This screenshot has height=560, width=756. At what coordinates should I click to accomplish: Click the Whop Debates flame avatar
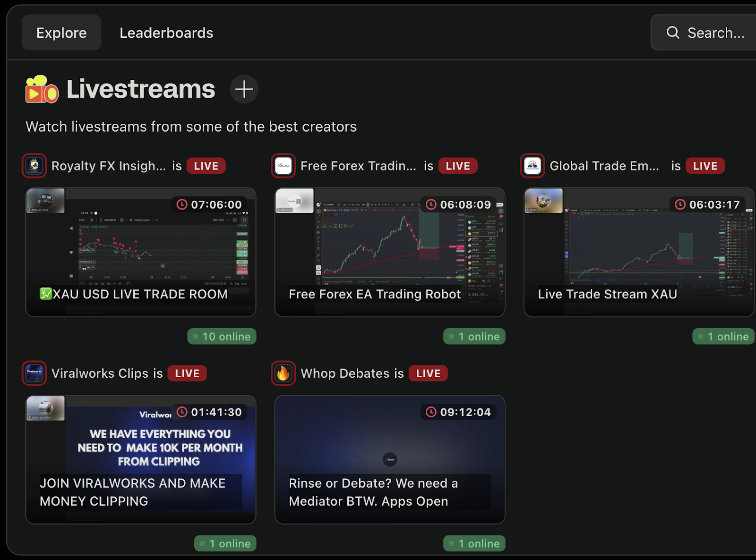pos(283,373)
